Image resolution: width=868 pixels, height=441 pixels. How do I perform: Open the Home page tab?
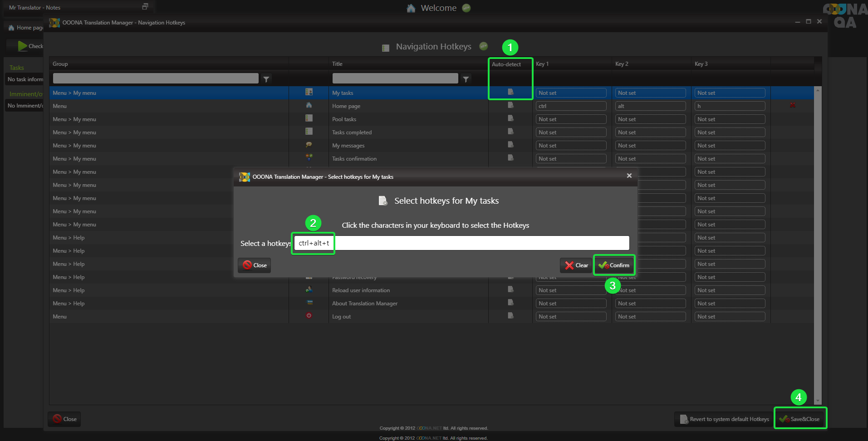[x=25, y=28]
